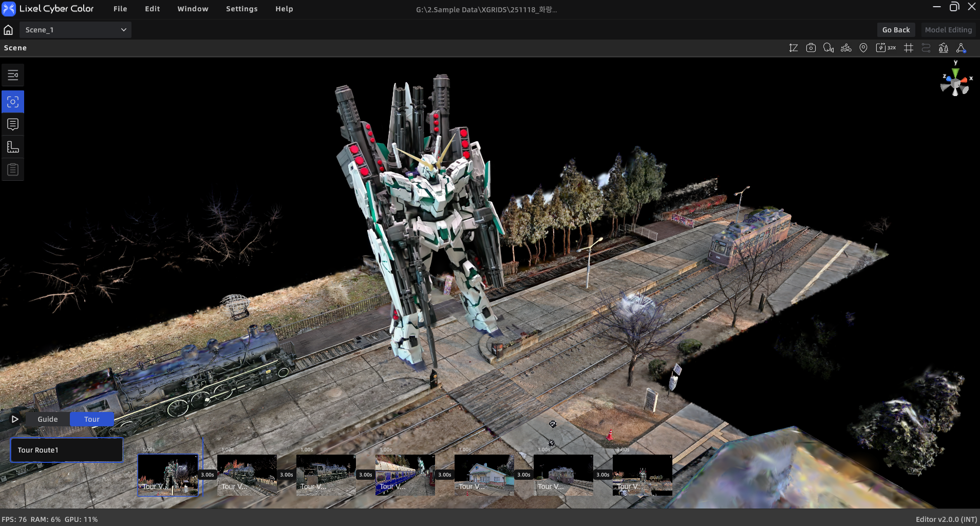The width and height of the screenshot is (980, 526).
Task: Click the GPU: 11% status readout
Action: [x=81, y=519]
